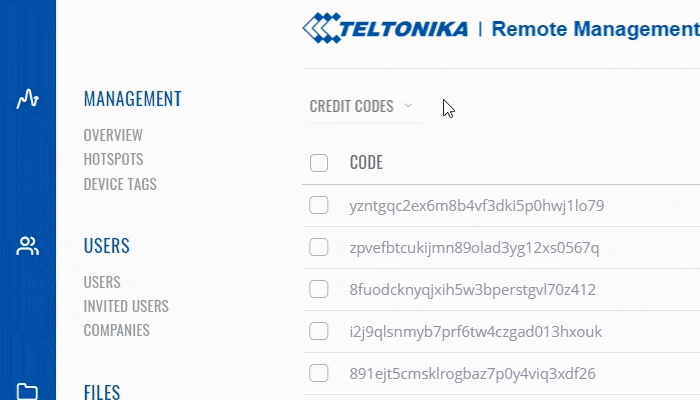The width and height of the screenshot is (700, 400).
Task: Expand the Credit Codes dropdown
Action: [x=361, y=106]
